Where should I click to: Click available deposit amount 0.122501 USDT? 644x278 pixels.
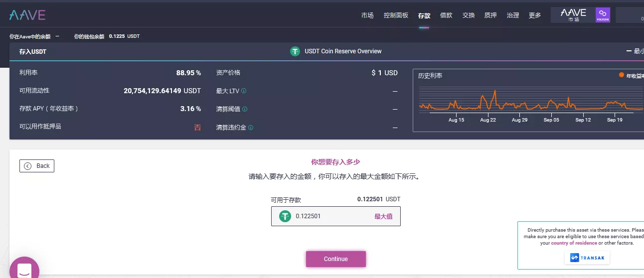coord(379,199)
